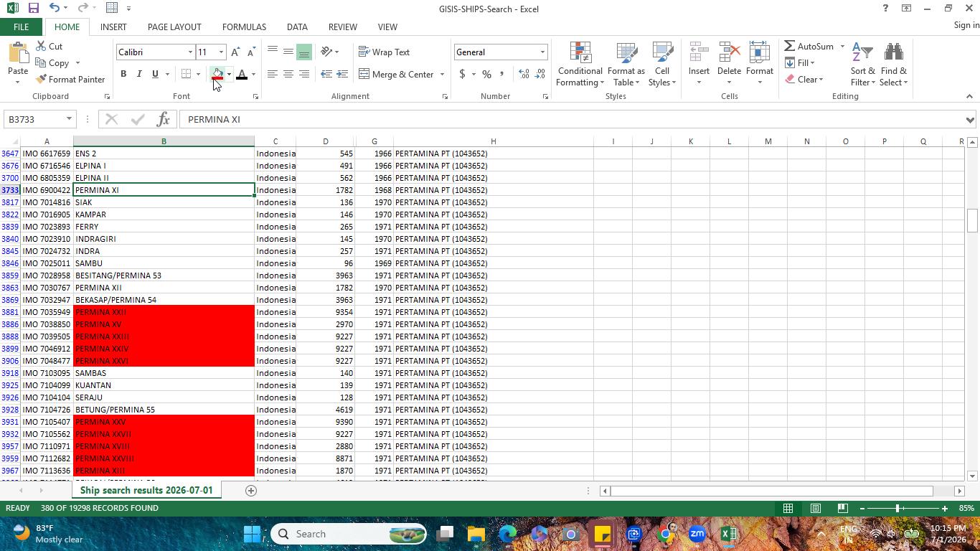Expand the formula bar

pyautogui.click(x=970, y=119)
